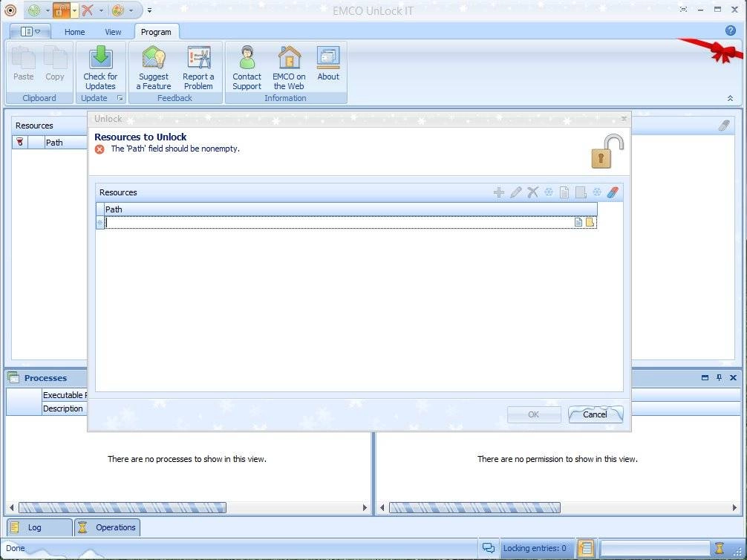This screenshot has height=560, width=747.
Task: Click Delete X icon in dialog Resources toolbar
Action: (532, 192)
